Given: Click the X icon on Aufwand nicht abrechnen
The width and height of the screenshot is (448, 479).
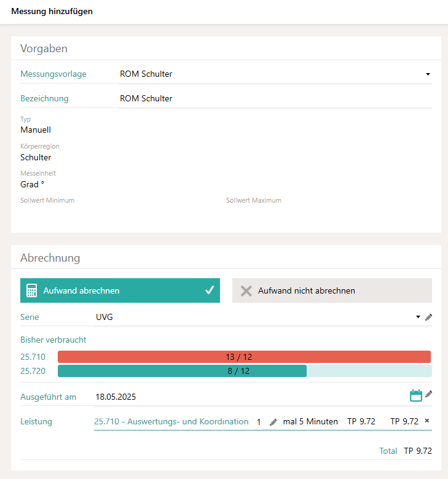Looking at the screenshot, I should click(246, 290).
